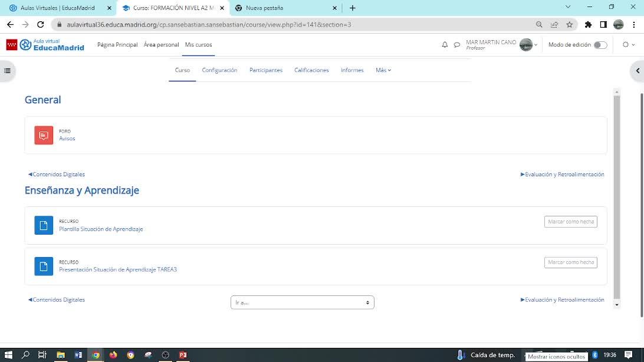Click the zoom magnifier icon in address bar
The image size is (644, 362).
pyautogui.click(x=539, y=25)
